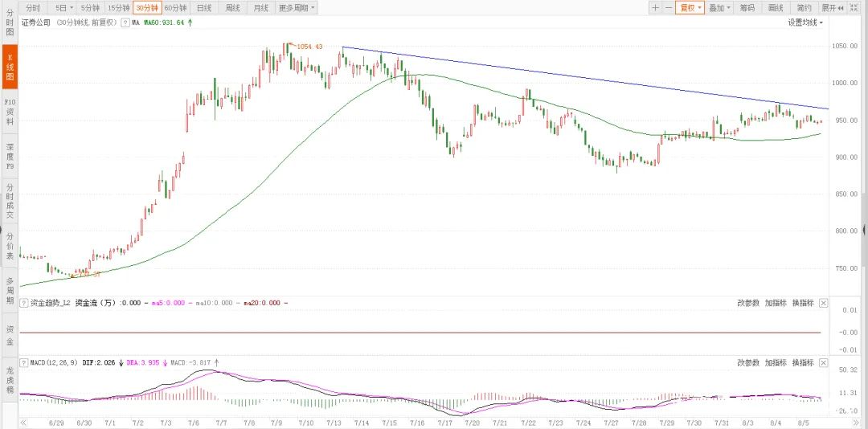Open the MACD indicator help question icon
868x429 pixels.
(x=24, y=362)
